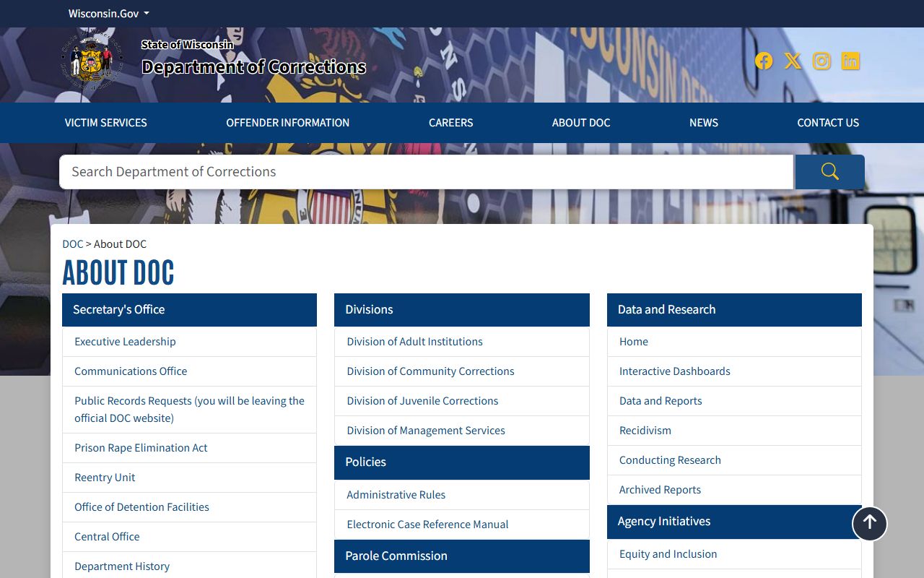The width and height of the screenshot is (924, 578).
Task: Click the DOC breadcrumb link
Action: [x=72, y=244]
